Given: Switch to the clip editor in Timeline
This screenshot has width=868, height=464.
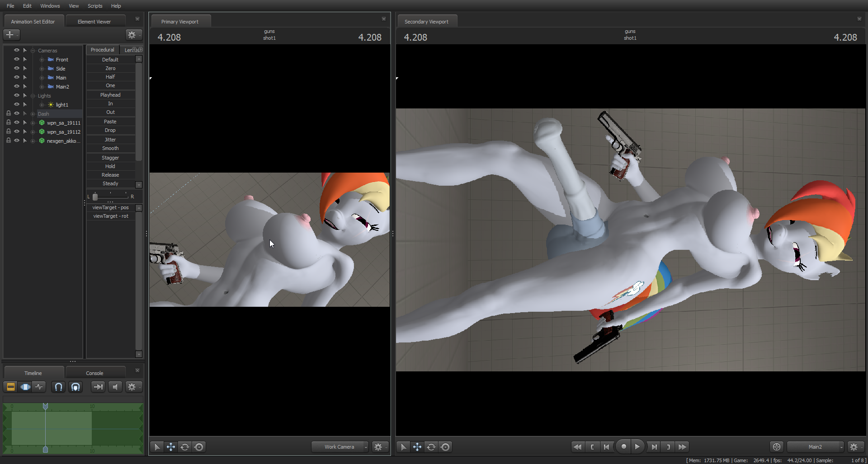Looking at the screenshot, I should [10, 387].
